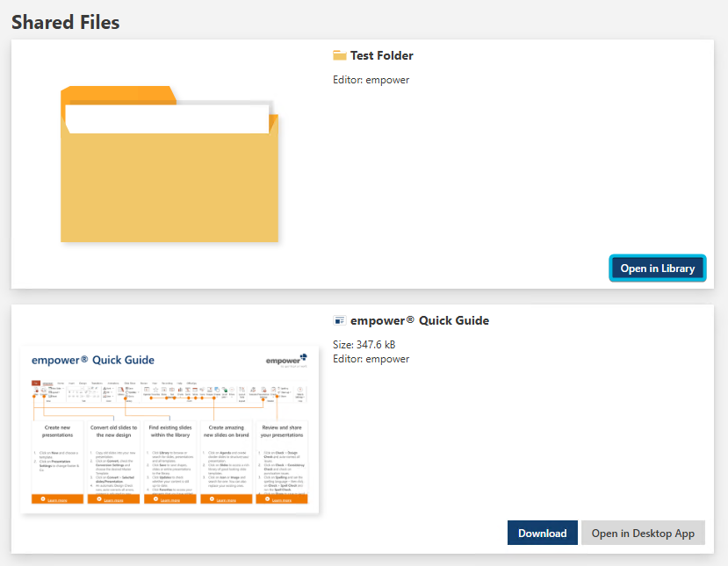Select the empower® Quick Guide file title

point(420,321)
